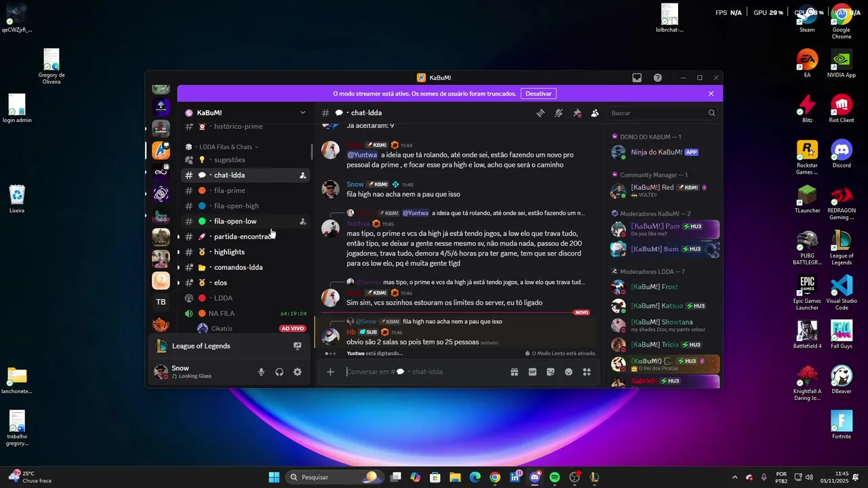
Task: Open volume control in system tray
Action: tap(809, 477)
